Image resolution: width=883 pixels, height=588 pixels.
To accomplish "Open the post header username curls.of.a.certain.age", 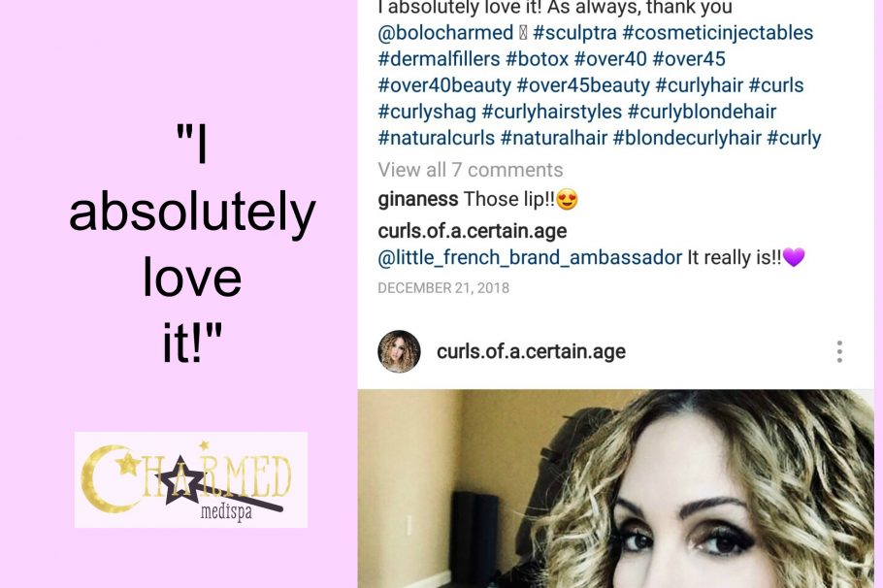I will click(x=531, y=351).
